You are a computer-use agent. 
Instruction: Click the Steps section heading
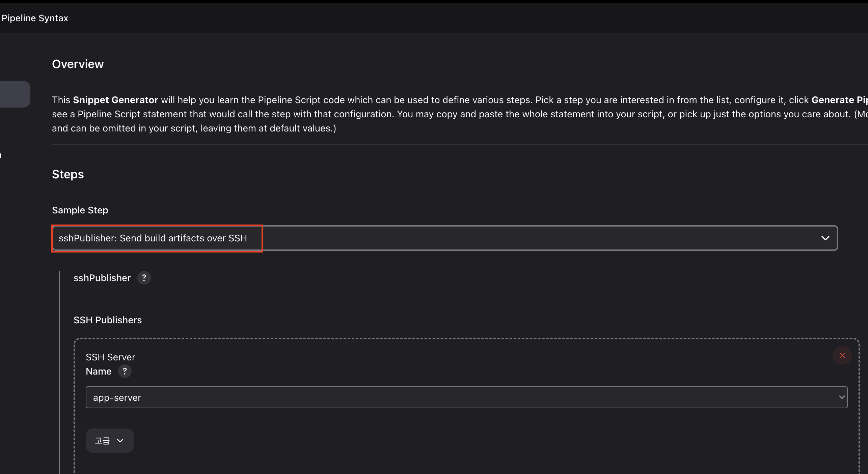point(68,174)
